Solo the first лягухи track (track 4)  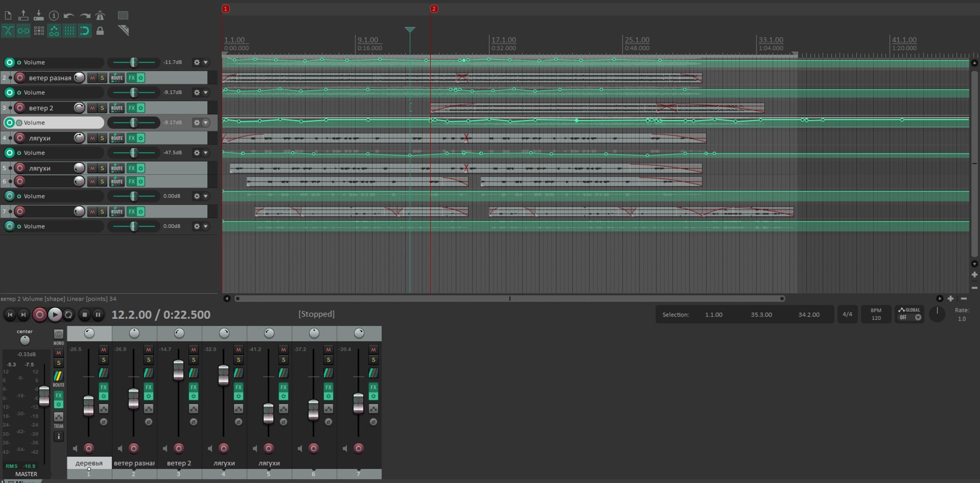[x=102, y=138]
